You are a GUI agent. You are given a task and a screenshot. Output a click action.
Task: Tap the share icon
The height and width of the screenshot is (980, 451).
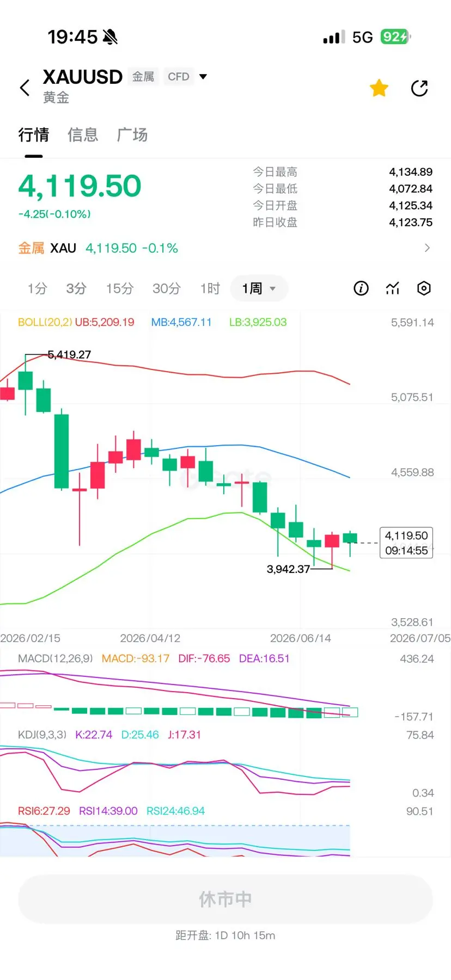419,88
